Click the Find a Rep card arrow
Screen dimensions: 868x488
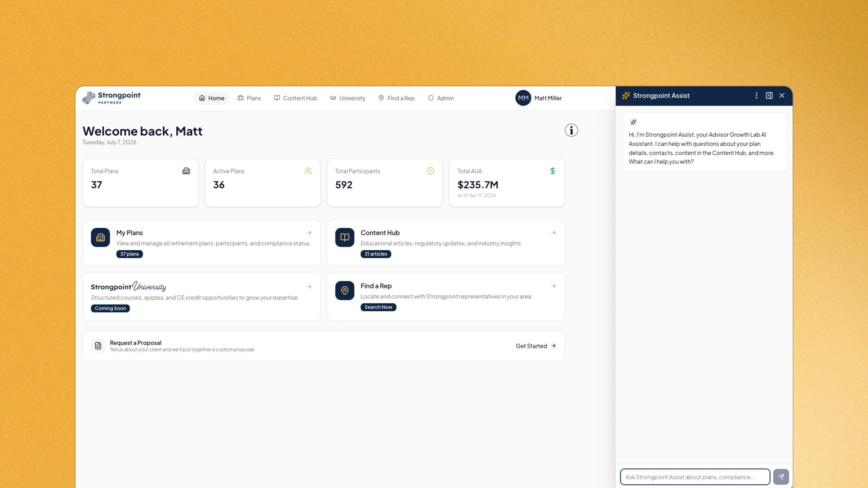[x=553, y=286]
